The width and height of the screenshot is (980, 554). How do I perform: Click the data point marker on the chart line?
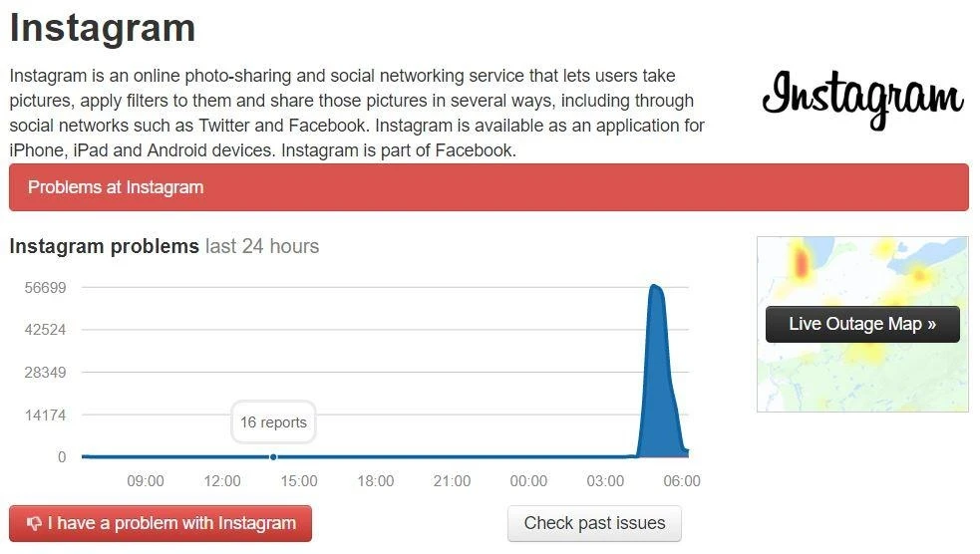(x=273, y=457)
